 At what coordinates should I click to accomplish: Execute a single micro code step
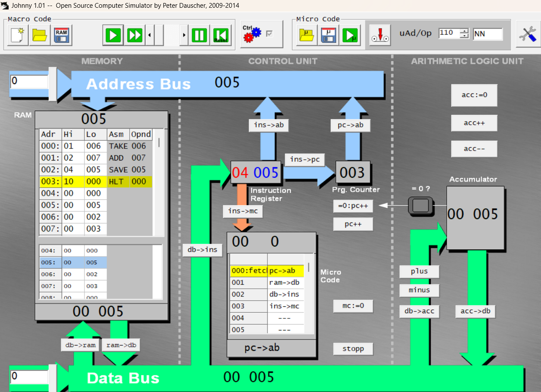click(x=351, y=35)
